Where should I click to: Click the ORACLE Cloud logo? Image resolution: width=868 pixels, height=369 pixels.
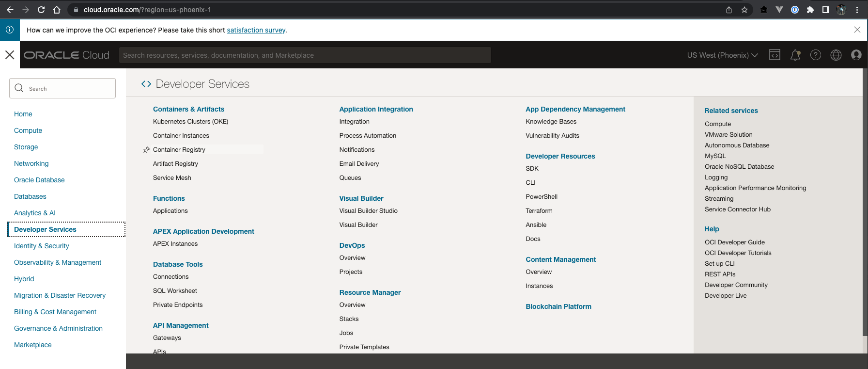67,55
